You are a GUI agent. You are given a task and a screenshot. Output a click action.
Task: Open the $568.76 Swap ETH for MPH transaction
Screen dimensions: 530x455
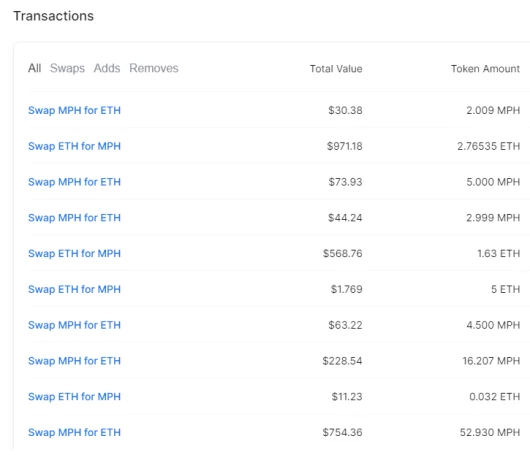pos(74,254)
